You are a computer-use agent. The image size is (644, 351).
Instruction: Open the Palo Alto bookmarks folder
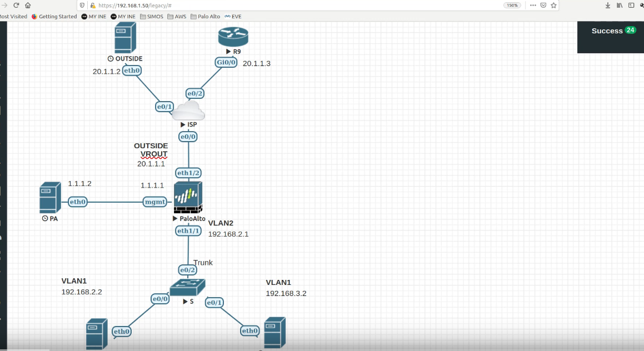tap(205, 17)
